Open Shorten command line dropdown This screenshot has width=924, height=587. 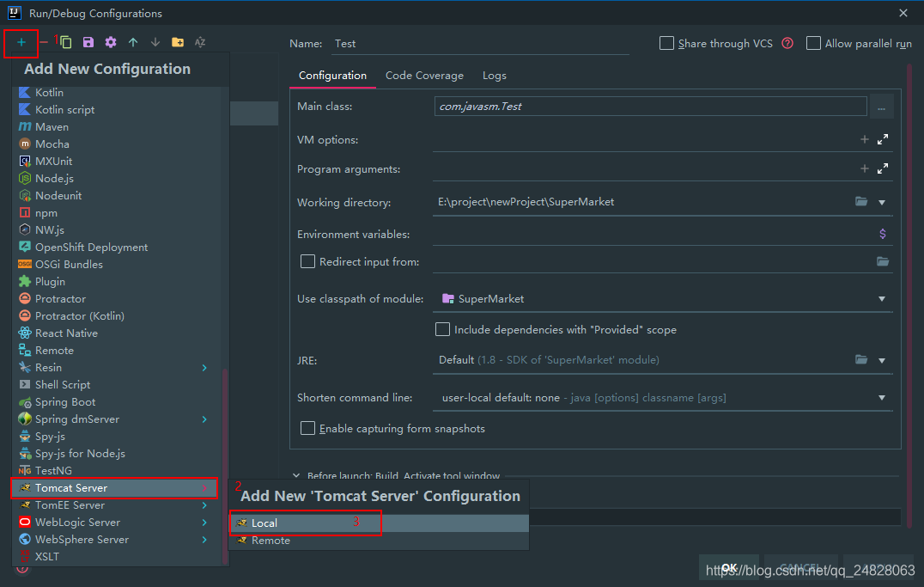[x=882, y=398]
